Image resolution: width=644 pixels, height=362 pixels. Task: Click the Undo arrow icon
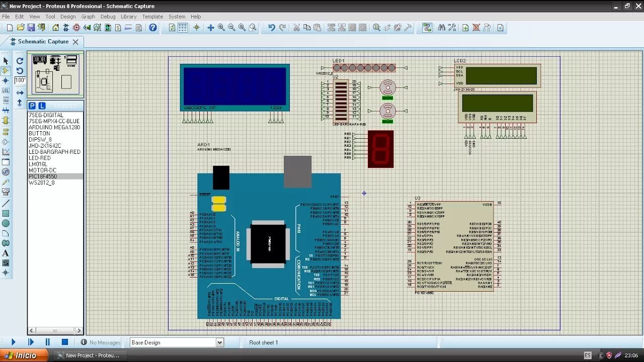click(x=272, y=28)
